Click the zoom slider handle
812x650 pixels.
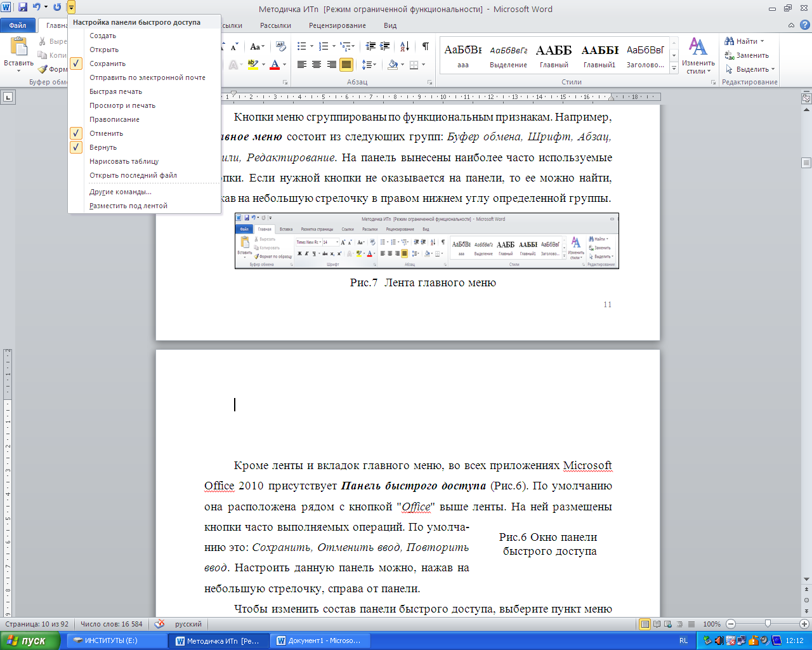tap(768, 624)
